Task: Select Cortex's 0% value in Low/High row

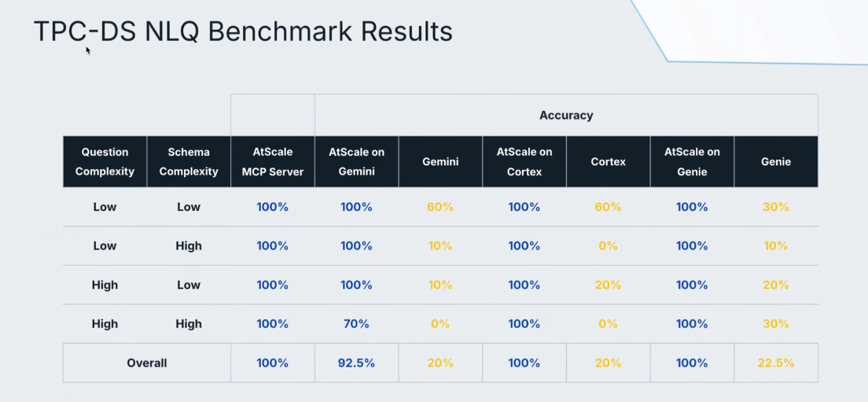Action: point(608,246)
